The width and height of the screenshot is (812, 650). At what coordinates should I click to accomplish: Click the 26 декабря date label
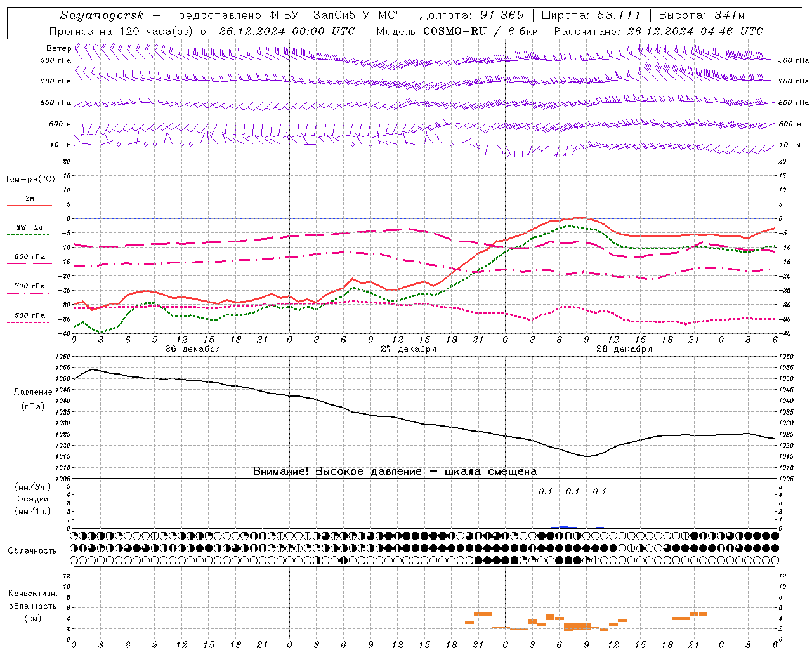click(x=193, y=349)
